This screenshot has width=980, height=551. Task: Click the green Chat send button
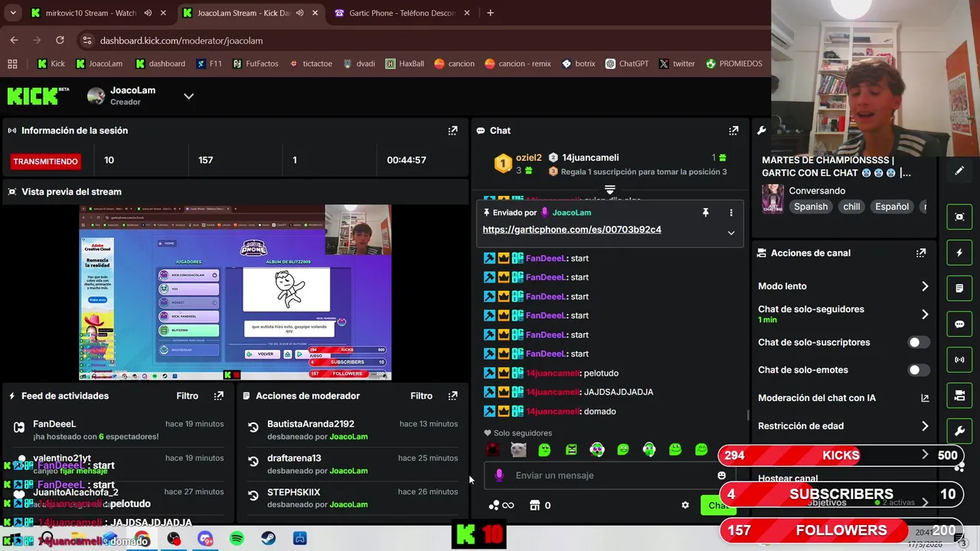pos(717,505)
